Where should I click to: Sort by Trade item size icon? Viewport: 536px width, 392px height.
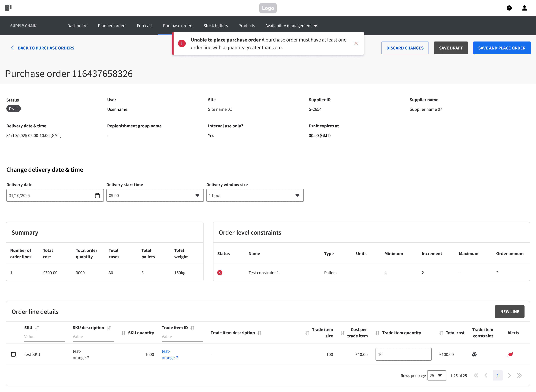[x=307, y=333]
